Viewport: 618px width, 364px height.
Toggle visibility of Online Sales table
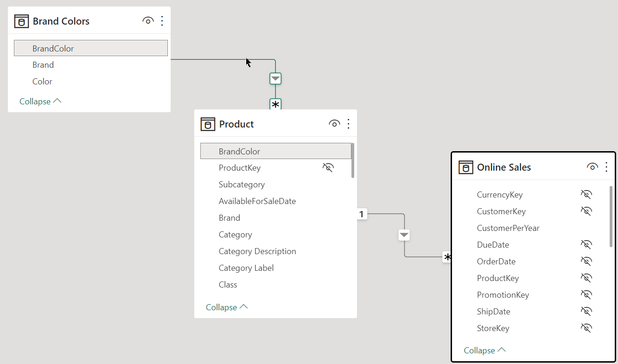pos(592,167)
